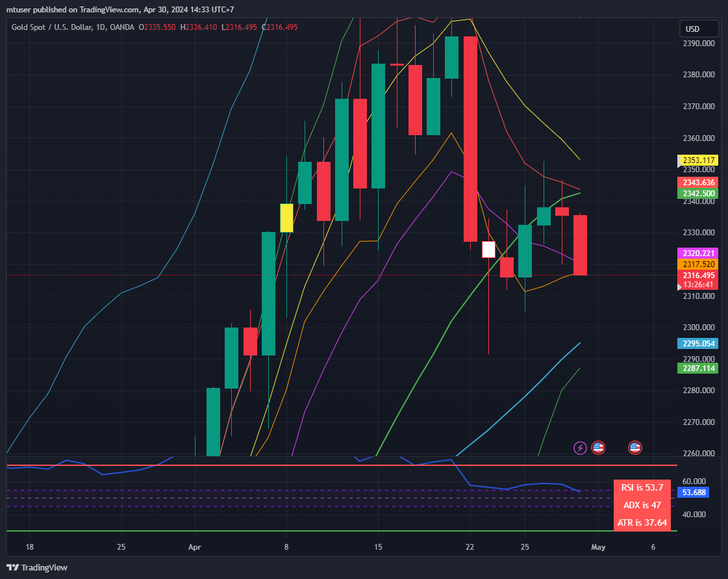This screenshot has height=579, width=728.
Task: Click the USD currency button
Action: coord(698,29)
